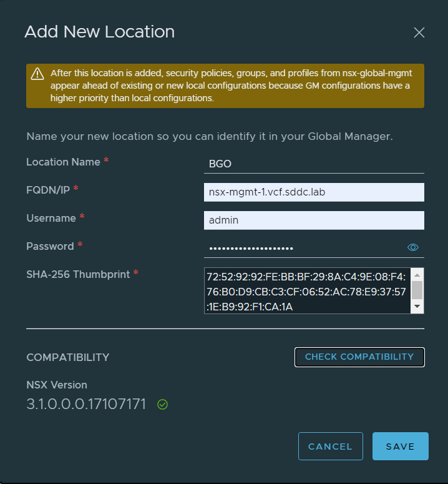This screenshot has height=484, width=448.
Task: Click the thumbprint box scrollbar thumb
Action: [x=417, y=289]
